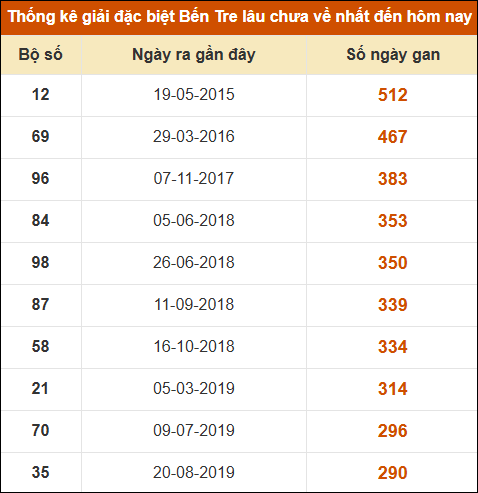Click number 96 in the Bộ số column
This screenshot has height=493, width=478.
pyautogui.click(x=40, y=179)
